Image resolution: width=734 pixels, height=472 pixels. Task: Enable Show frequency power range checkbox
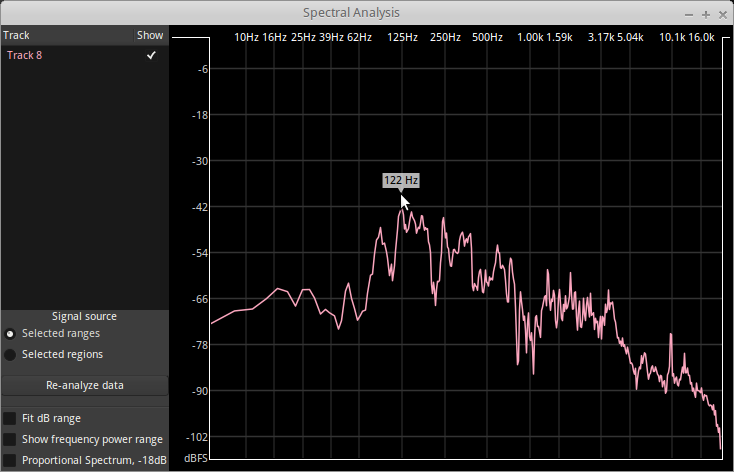pyautogui.click(x=10, y=439)
